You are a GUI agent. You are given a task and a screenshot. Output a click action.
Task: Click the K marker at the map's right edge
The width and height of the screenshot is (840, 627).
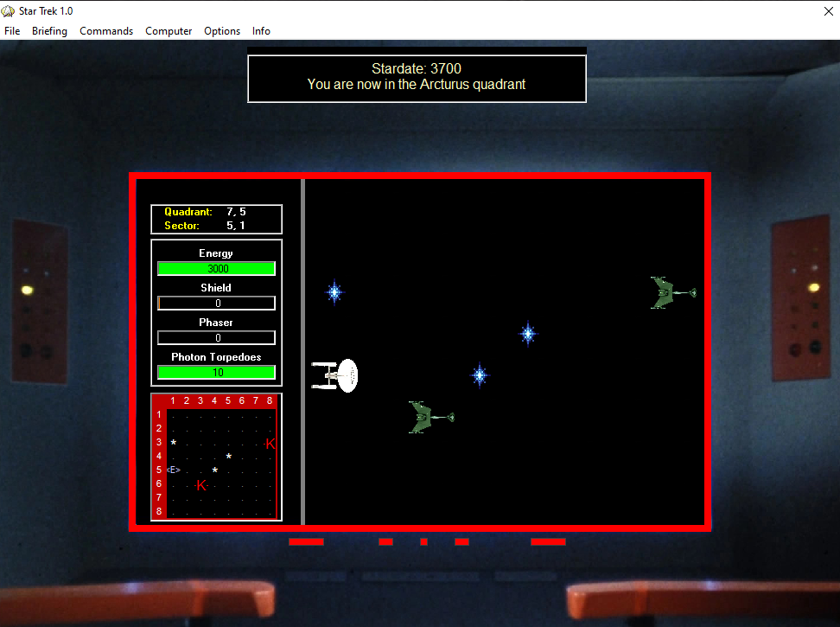pos(269,444)
